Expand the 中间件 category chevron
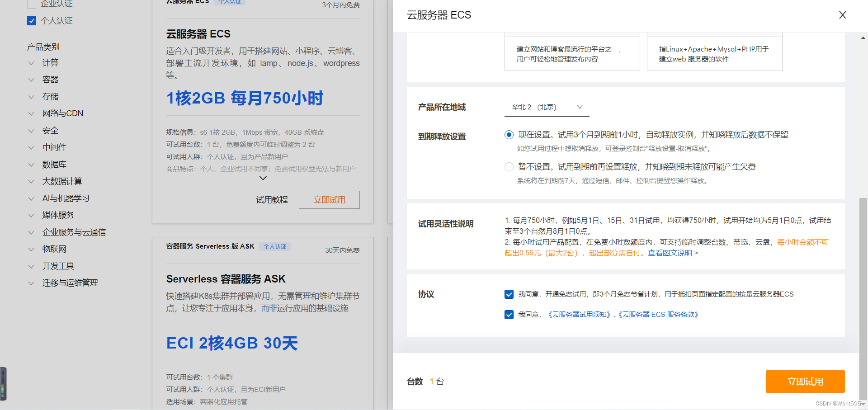Screen dimensions: 868x410 pyautogui.click(x=31, y=147)
